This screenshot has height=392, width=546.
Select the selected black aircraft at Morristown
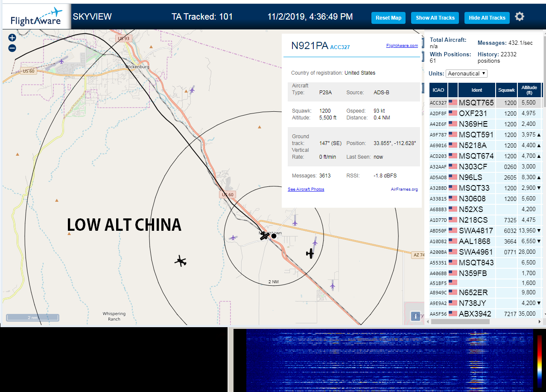pyautogui.click(x=265, y=236)
